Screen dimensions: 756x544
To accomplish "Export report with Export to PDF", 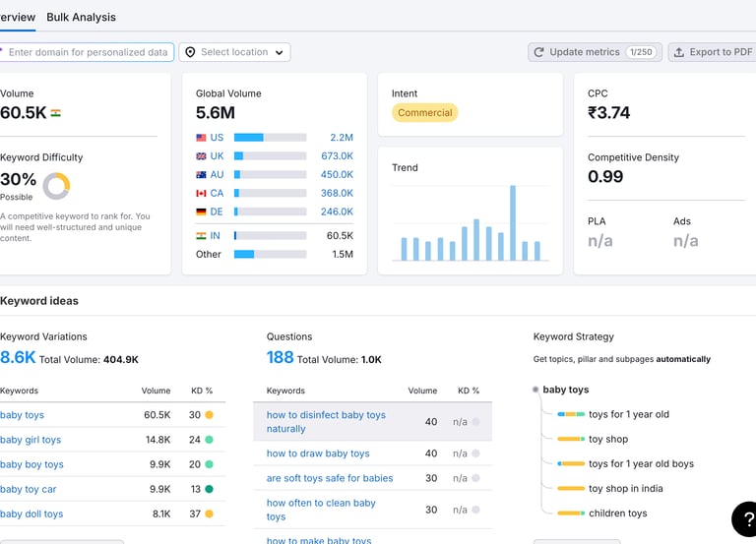I will [713, 52].
